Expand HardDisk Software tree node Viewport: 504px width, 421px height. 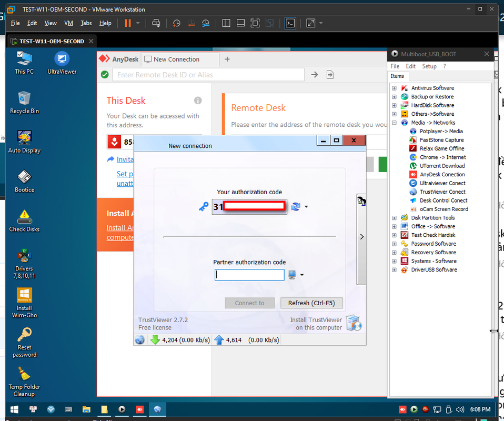[394, 105]
